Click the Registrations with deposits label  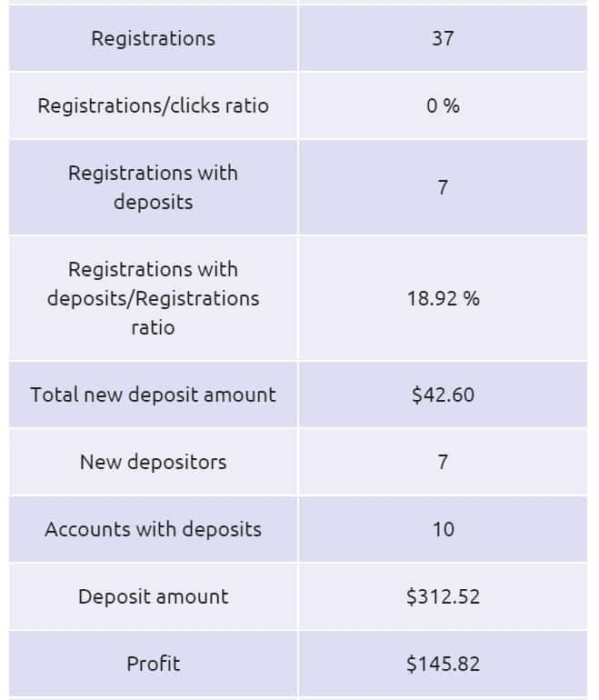click(x=153, y=187)
